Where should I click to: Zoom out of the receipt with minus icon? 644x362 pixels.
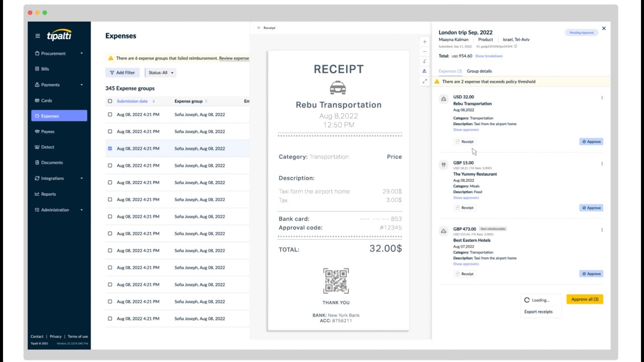tap(425, 51)
